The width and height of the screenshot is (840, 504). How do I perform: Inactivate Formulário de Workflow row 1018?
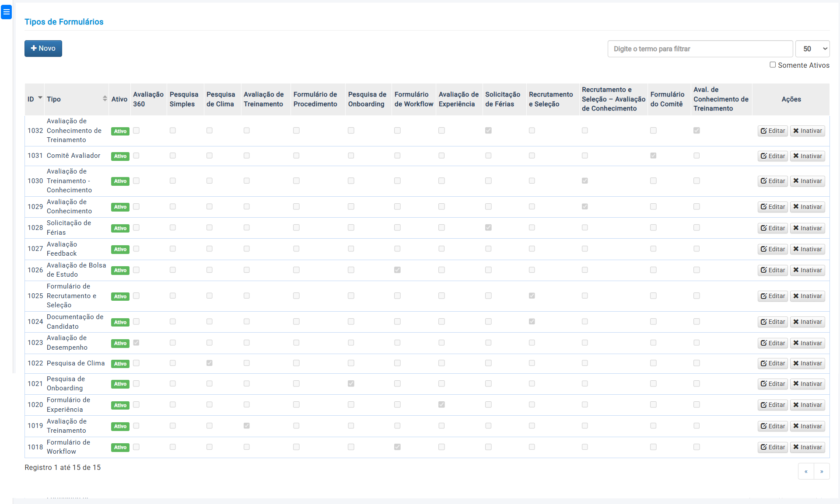coord(807,447)
